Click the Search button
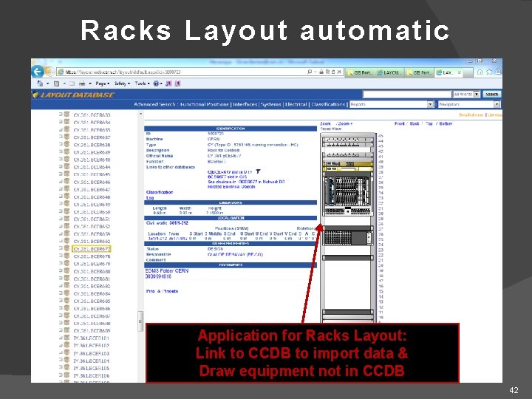 pyautogui.click(x=491, y=94)
